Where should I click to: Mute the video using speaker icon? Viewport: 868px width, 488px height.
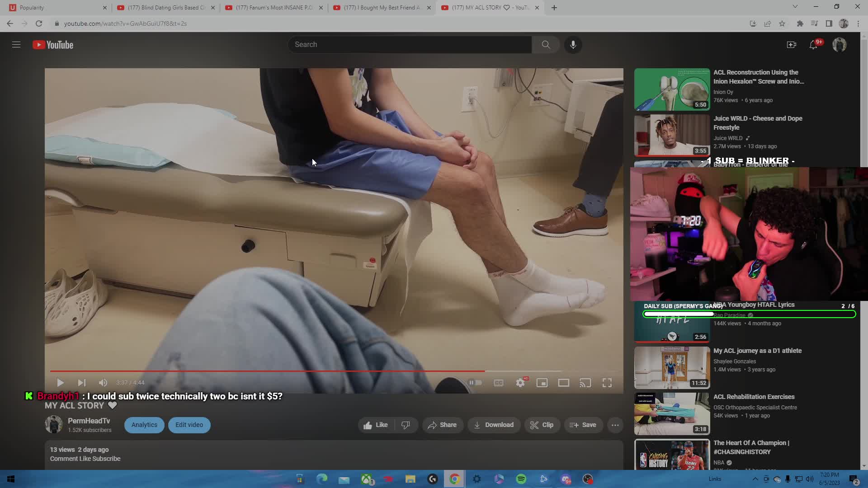point(103,383)
